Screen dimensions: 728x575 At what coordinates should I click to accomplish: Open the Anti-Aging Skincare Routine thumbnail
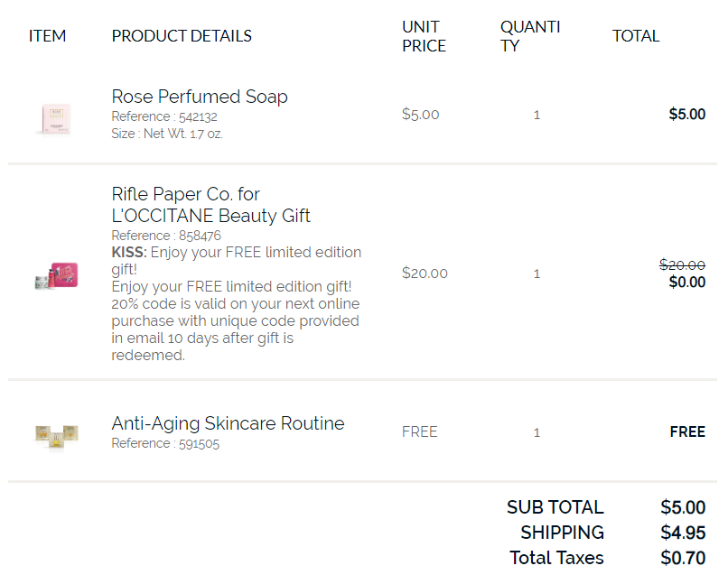coord(57,437)
